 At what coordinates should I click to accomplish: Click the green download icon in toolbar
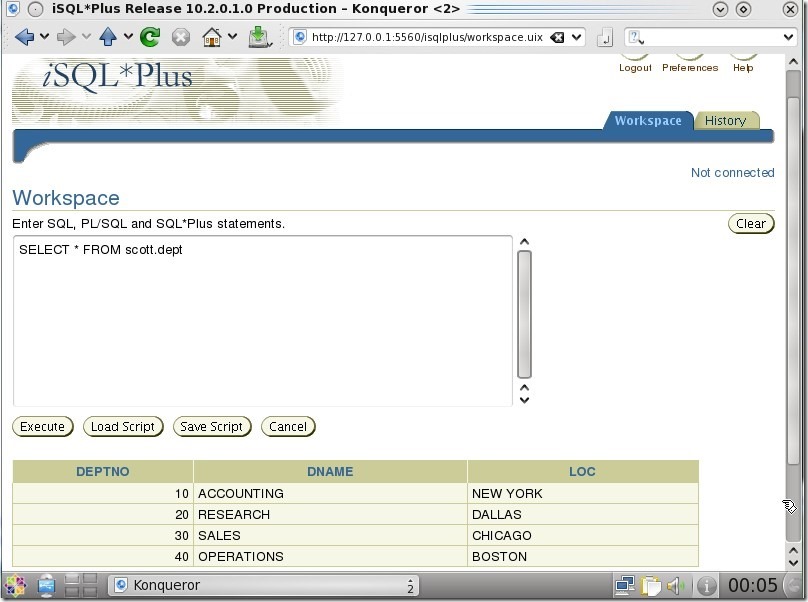pos(259,37)
